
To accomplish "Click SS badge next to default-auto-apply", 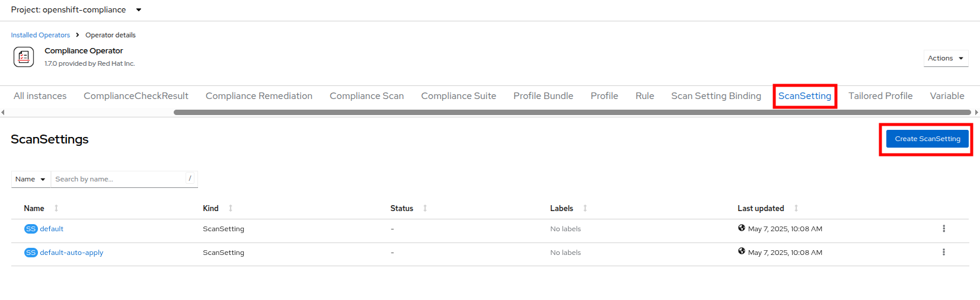I will [31, 253].
